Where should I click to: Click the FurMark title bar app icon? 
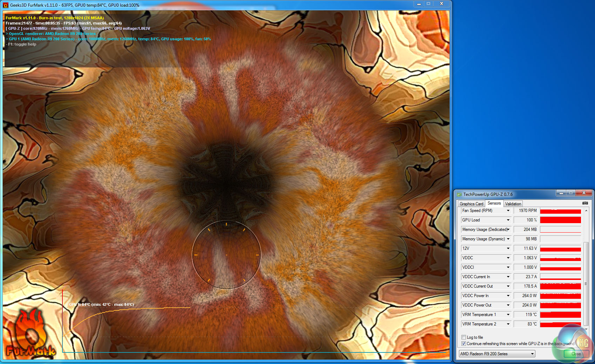click(x=6, y=5)
